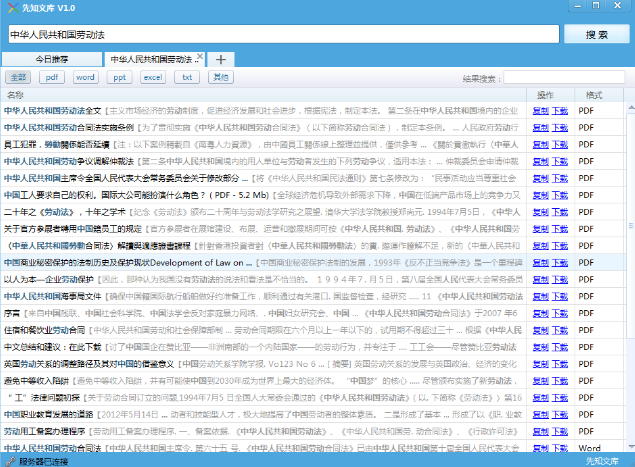Click 下载 for 中华人民共和国劳动法全文
This screenshot has height=467, width=635.
click(561, 110)
